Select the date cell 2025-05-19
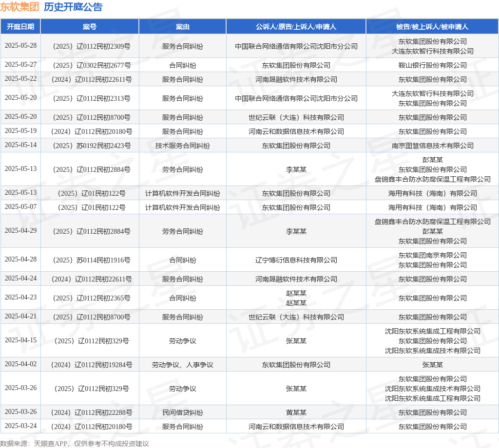 [20, 131]
